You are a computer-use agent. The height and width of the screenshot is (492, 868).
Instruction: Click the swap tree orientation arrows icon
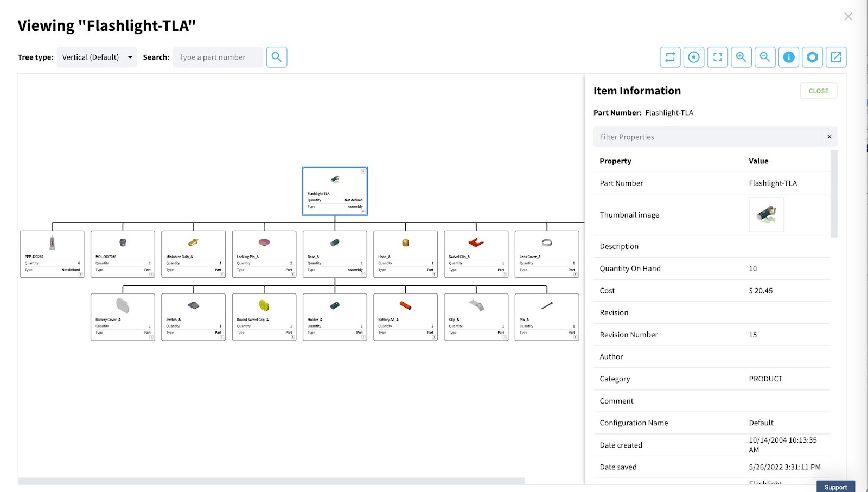point(670,57)
